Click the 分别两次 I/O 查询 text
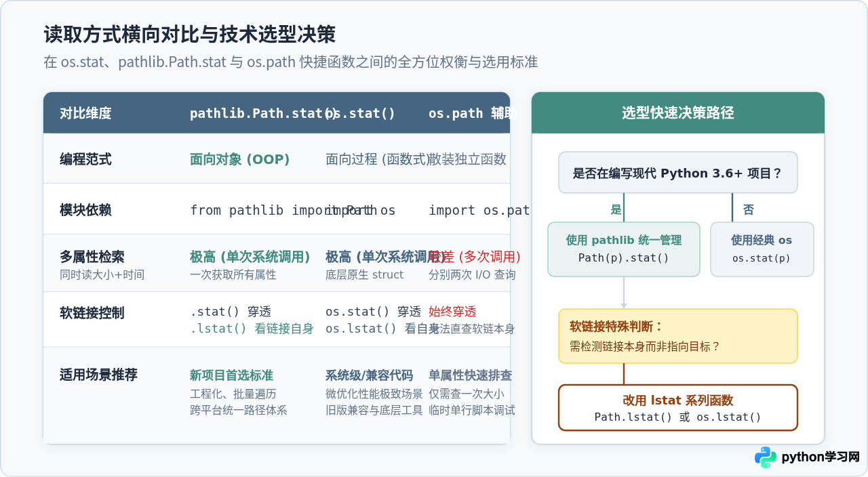 [x=472, y=274]
